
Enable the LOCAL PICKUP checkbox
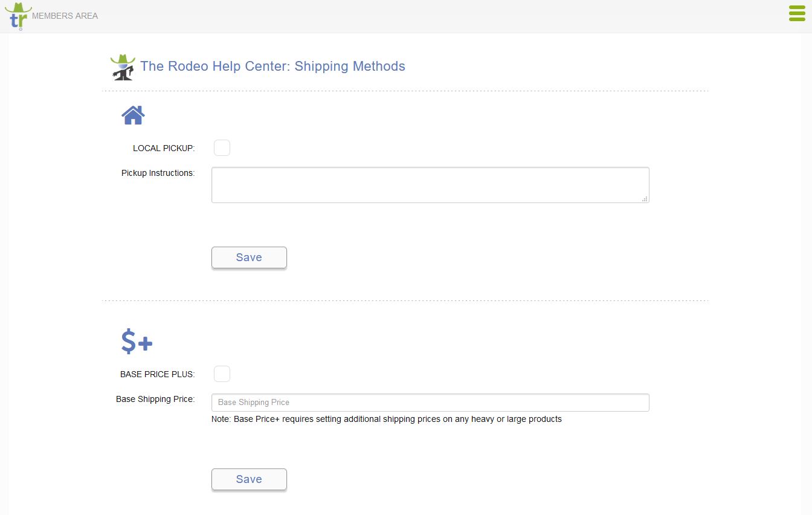222,148
